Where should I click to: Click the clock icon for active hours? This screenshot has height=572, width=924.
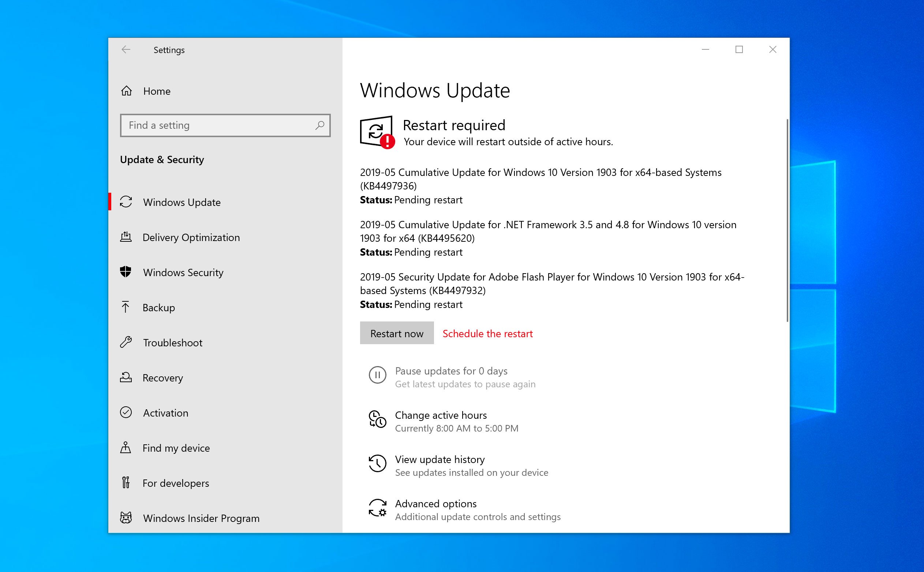[377, 419]
